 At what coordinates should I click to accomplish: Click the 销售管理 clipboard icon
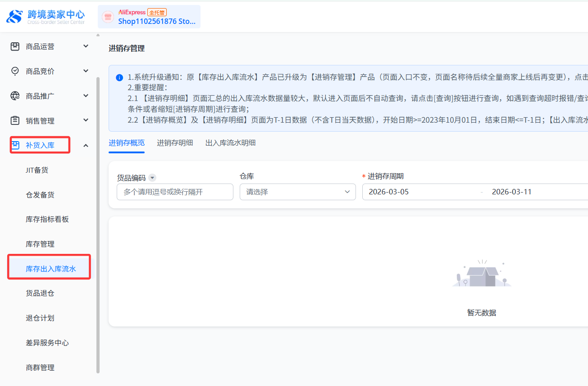click(15, 120)
